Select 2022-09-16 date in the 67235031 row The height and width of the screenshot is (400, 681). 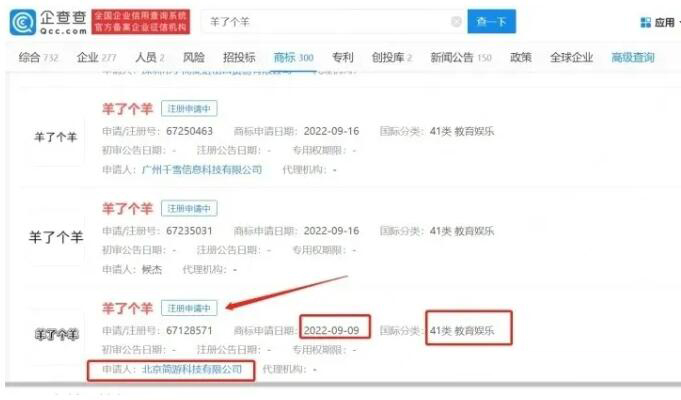click(x=331, y=231)
